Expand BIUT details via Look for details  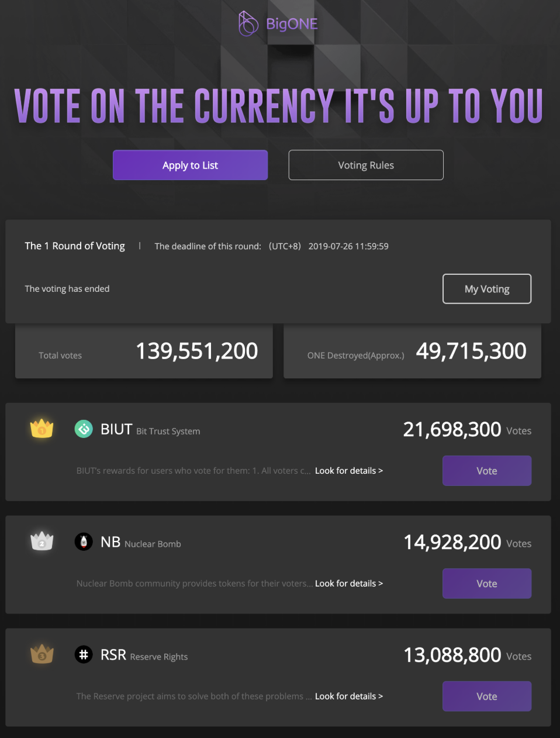click(x=349, y=471)
